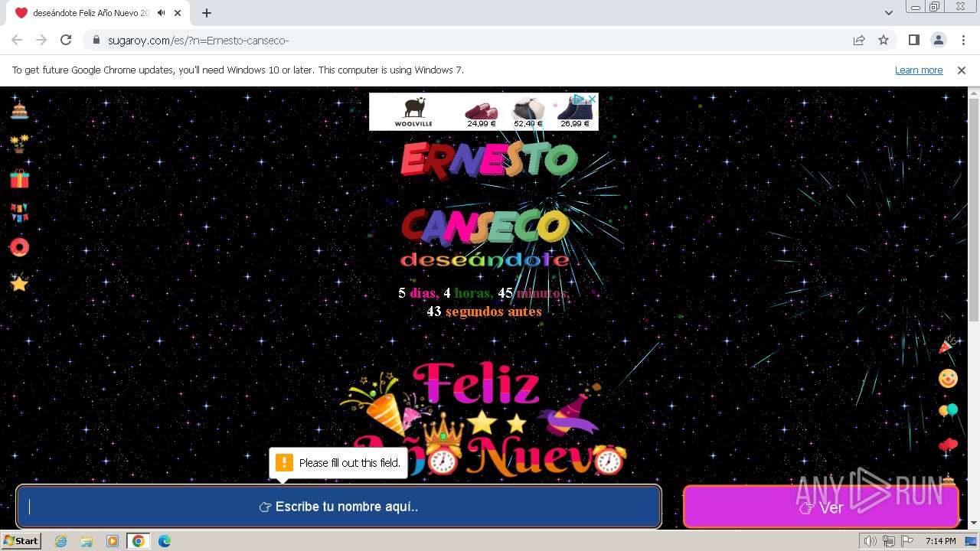Viewport: 980px width, 551px height.
Task: Click the party bunting flags icon
Action: (x=19, y=213)
